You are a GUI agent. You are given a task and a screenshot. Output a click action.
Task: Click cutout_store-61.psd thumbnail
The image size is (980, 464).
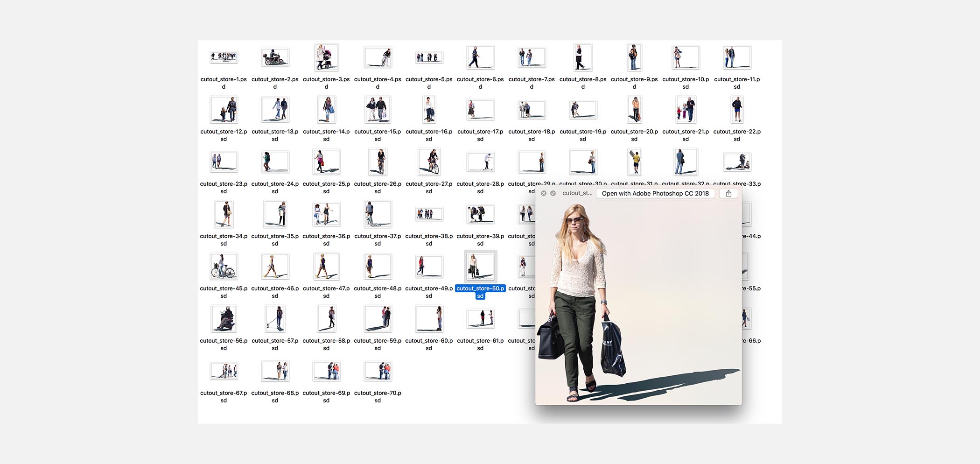coord(481,319)
